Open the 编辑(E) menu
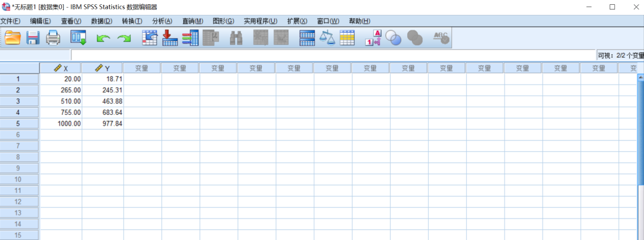This screenshot has height=240, width=644. pos(41,21)
